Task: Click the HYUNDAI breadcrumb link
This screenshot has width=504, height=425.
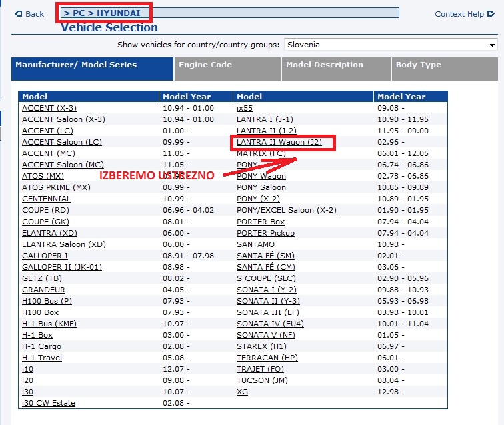Action: (118, 13)
